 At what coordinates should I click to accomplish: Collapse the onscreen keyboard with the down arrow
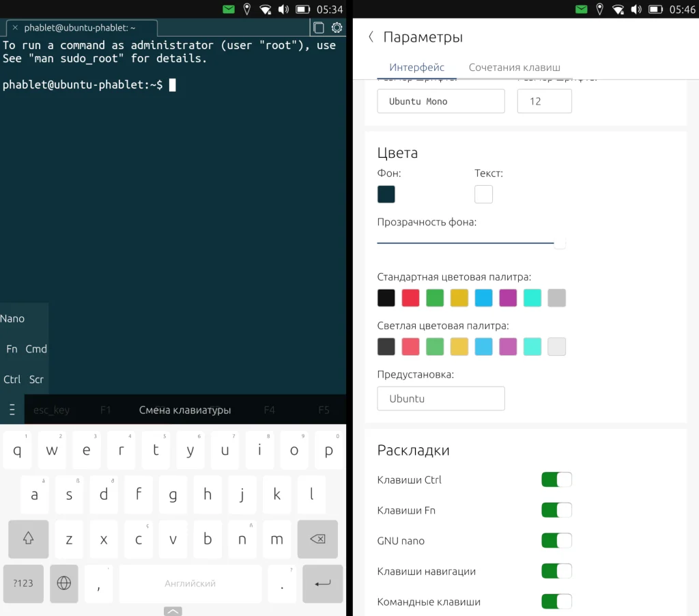click(173, 611)
